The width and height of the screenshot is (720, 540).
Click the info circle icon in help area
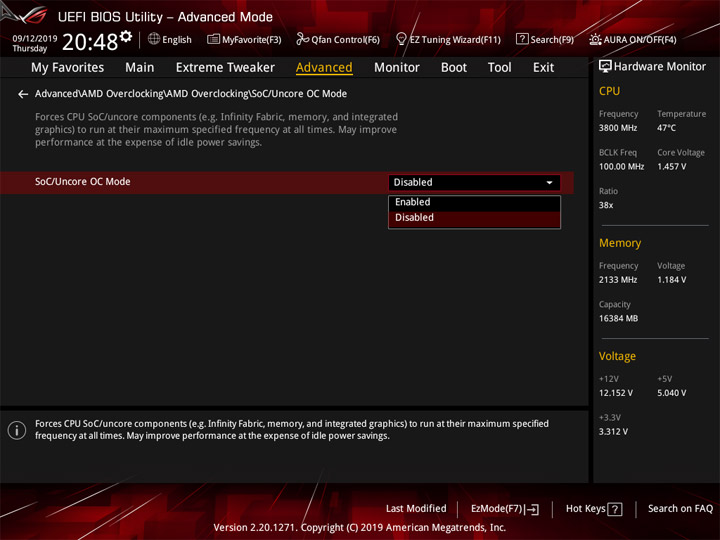(17, 430)
